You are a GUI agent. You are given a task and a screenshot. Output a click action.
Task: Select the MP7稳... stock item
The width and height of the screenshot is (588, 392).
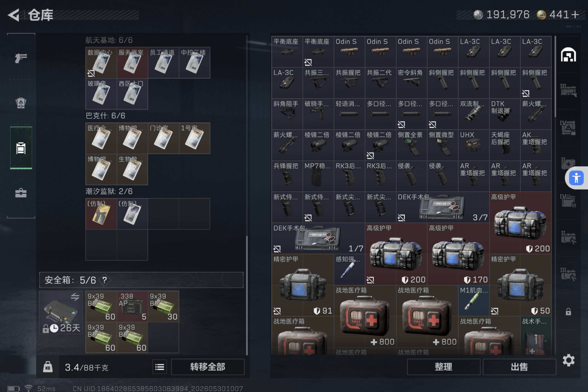click(x=318, y=176)
